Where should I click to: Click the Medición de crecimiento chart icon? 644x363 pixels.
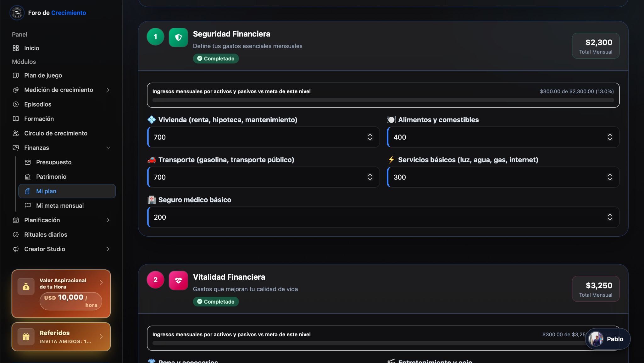(16, 90)
